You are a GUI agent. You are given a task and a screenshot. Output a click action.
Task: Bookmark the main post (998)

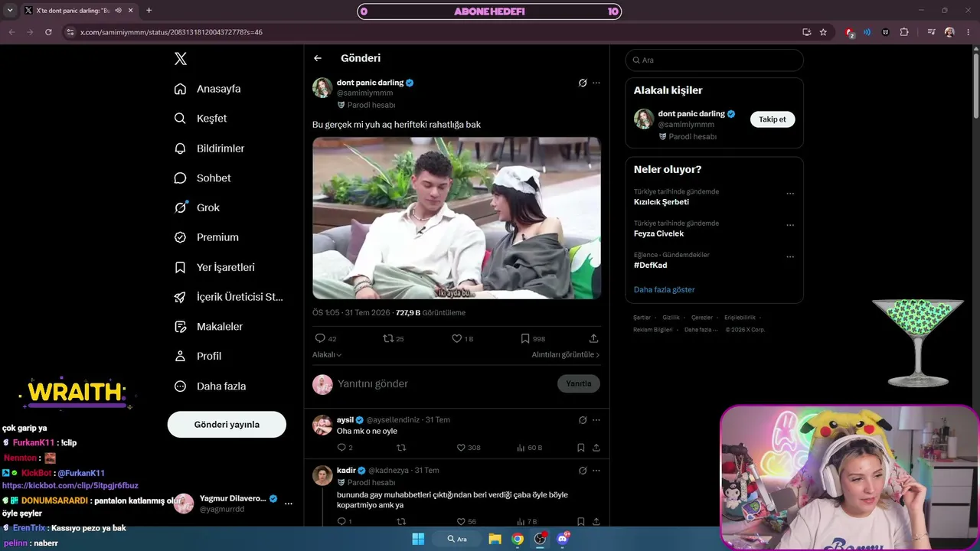pyautogui.click(x=532, y=338)
